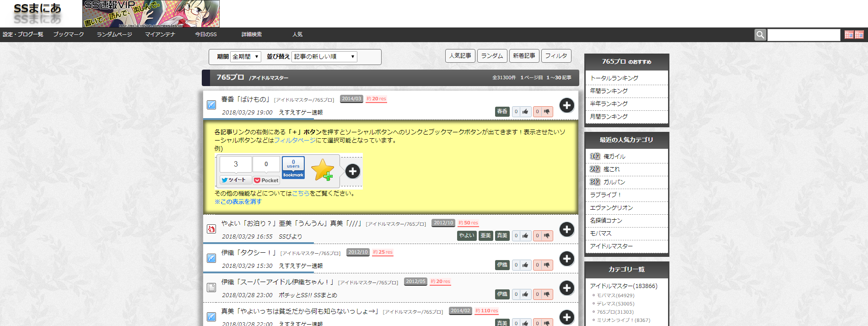868x326 pixels.
Task: Follow the ※この表示を消す link
Action: [238, 201]
